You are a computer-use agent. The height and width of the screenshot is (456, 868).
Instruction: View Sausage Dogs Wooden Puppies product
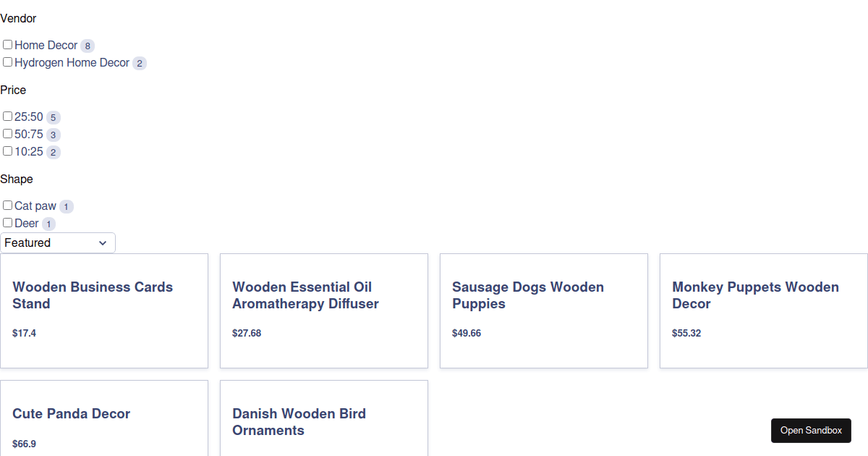pyautogui.click(x=528, y=295)
